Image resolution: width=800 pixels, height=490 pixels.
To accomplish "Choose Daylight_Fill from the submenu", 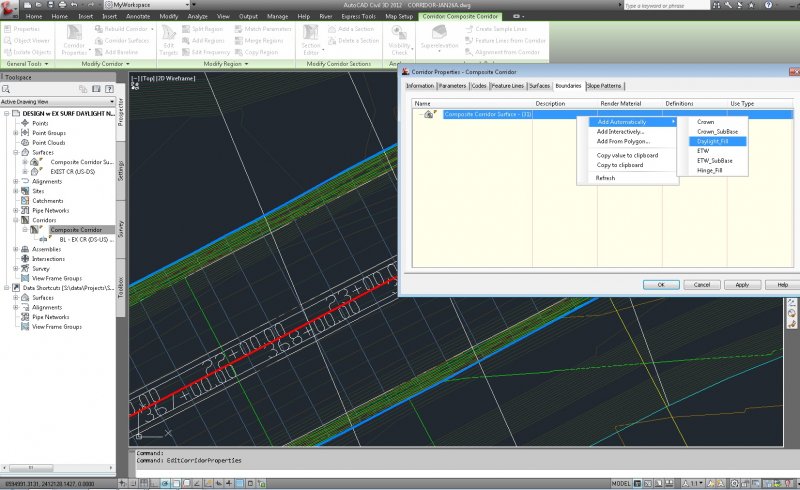I will click(714, 141).
